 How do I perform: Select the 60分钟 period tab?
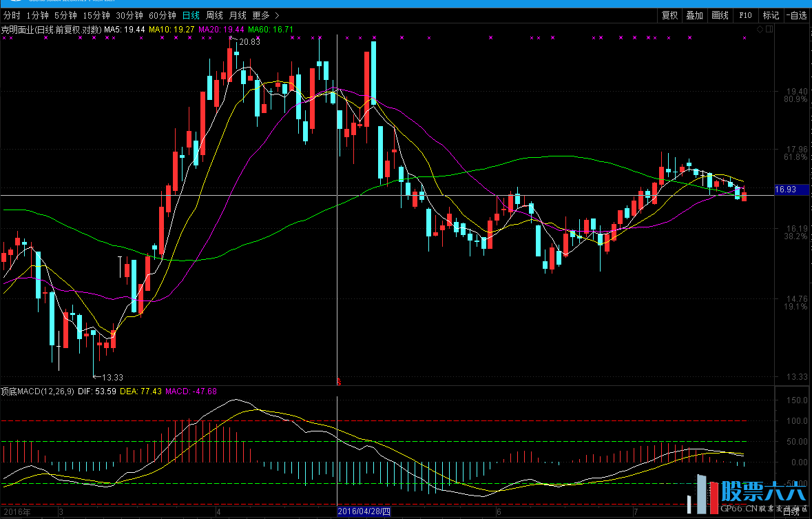point(162,15)
